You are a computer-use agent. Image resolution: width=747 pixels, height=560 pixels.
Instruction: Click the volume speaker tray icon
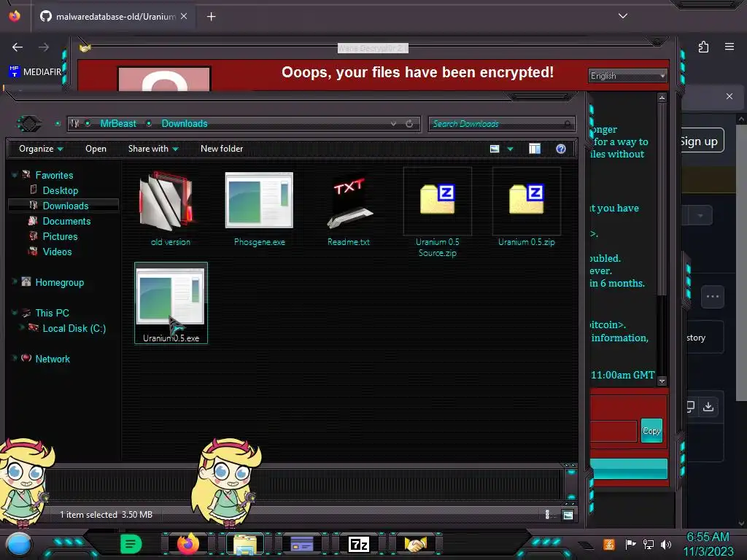click(666, 544)
